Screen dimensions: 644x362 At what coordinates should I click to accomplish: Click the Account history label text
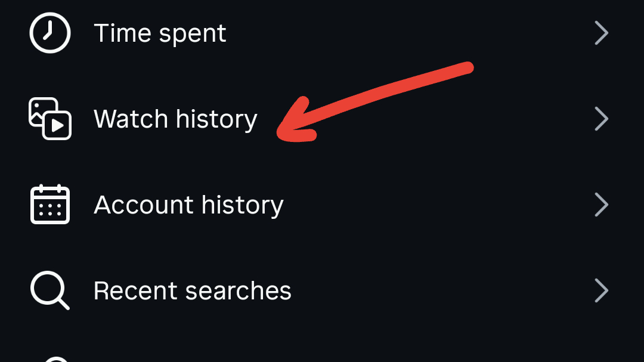click(x=188, y=205)
